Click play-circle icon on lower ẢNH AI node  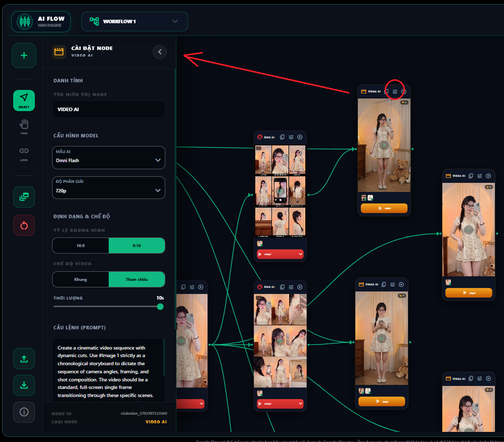pos(300,287)
